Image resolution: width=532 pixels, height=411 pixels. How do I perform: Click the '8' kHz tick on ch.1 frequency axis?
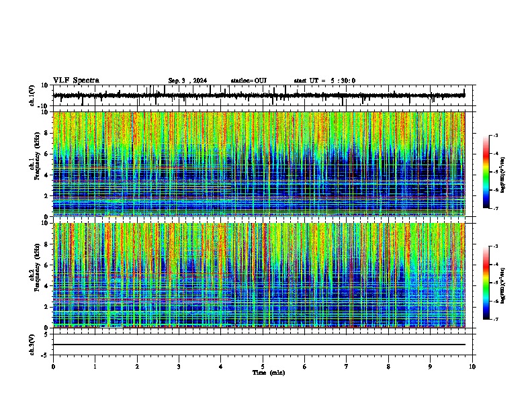pos(47,133)
